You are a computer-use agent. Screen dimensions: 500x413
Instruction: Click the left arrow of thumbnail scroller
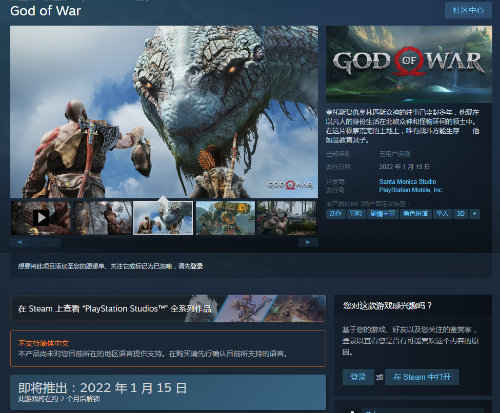coord(20,242)
